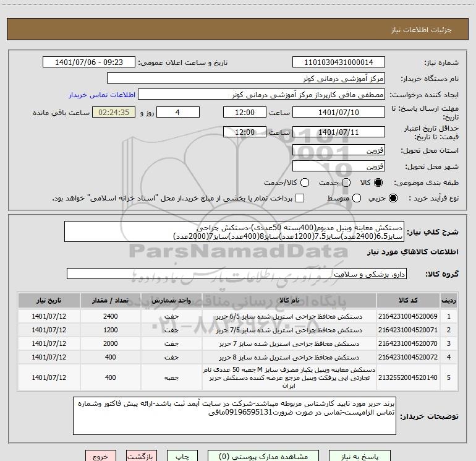Click the استان محل تحویل field قزوین
The height and width of the screenshot is (461, 476).
pos(339,150)
